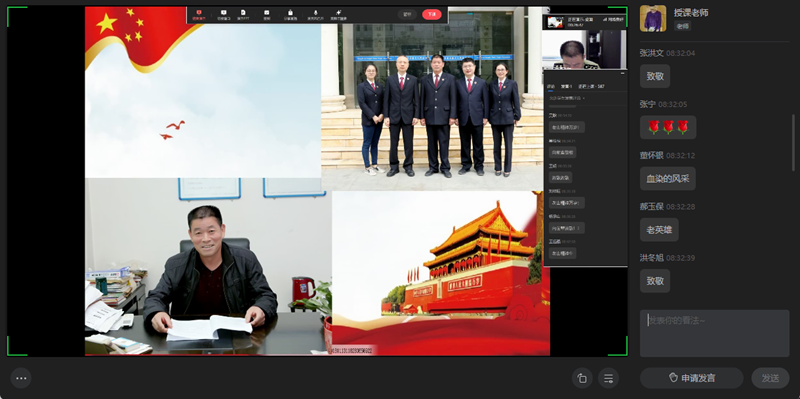The image size is (800, 399).
Task: Click 申请发言 request to speak button
Action: [692, 378]
